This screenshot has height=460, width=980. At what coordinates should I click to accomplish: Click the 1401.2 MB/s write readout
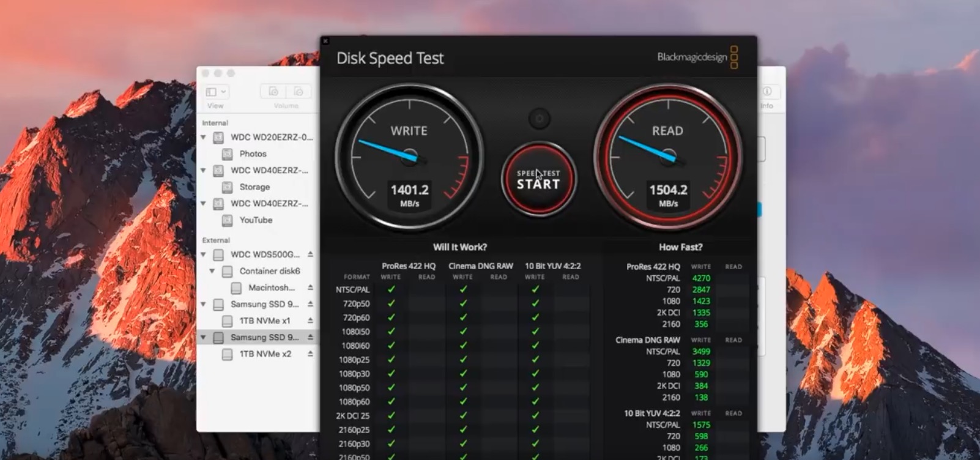(x=409, y=195)
